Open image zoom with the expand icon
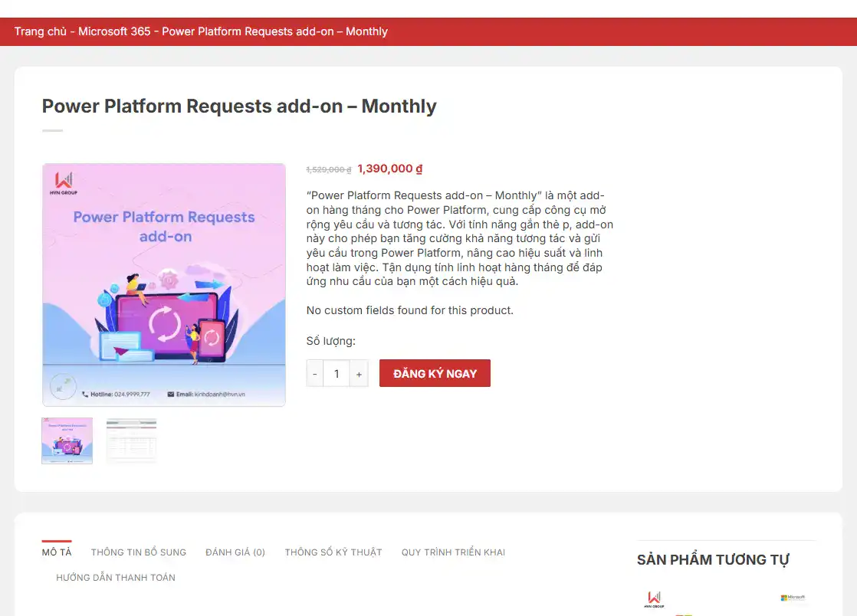Viewport: 857px width, 616px height. click(x=63, y=386)
